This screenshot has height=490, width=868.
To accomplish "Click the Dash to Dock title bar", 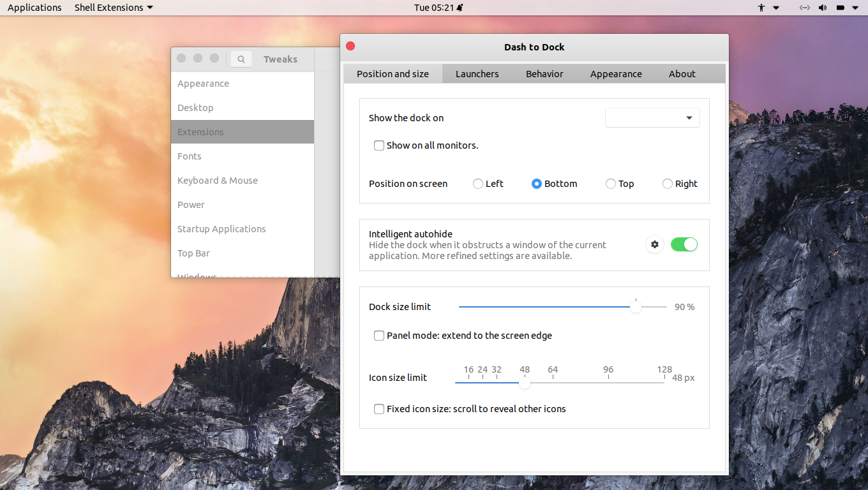I will pos(534,47).
